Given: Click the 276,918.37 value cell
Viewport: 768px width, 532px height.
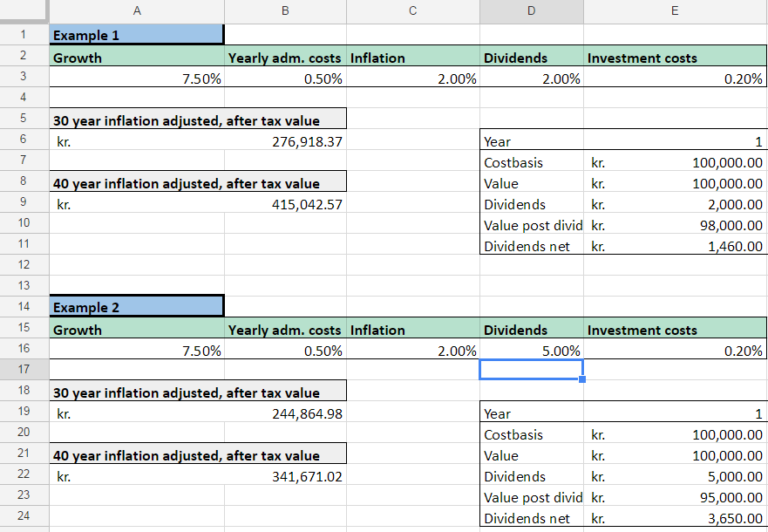Looking at the screenshot, I should [x=285, y=142].
